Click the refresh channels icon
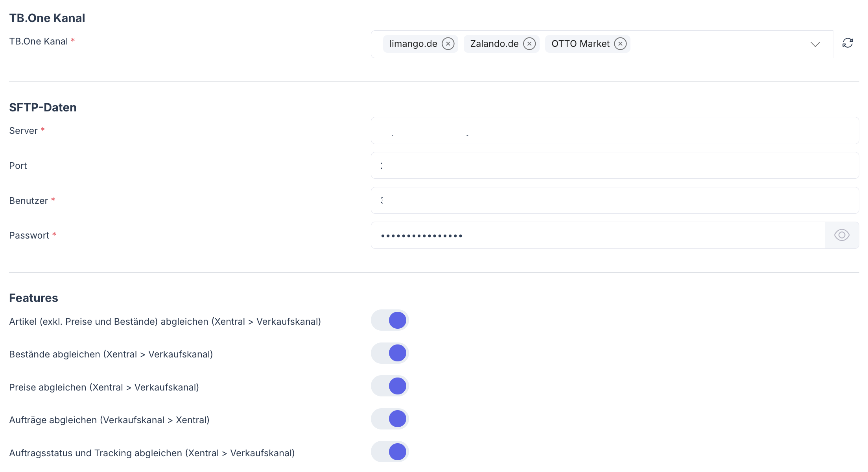Screen dimensions: 868x472 [x=848, y=43]
